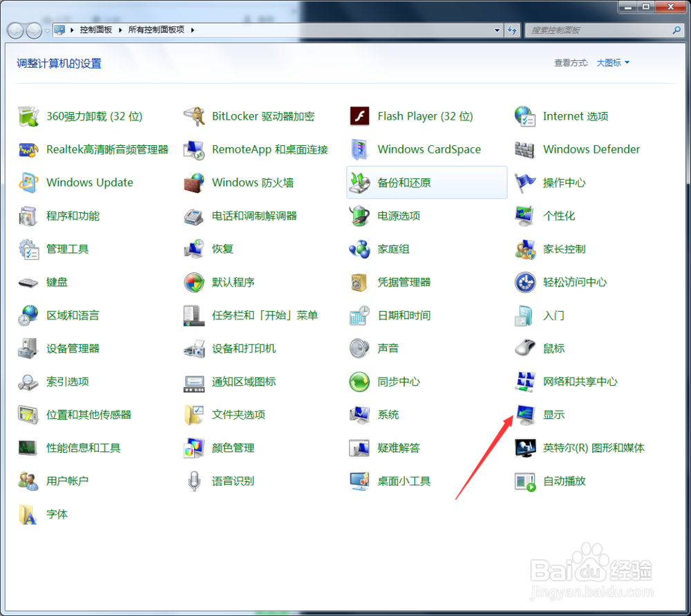Click the 颜色管理 icon
The image size is (691, 616).
[x=194, y=448]
